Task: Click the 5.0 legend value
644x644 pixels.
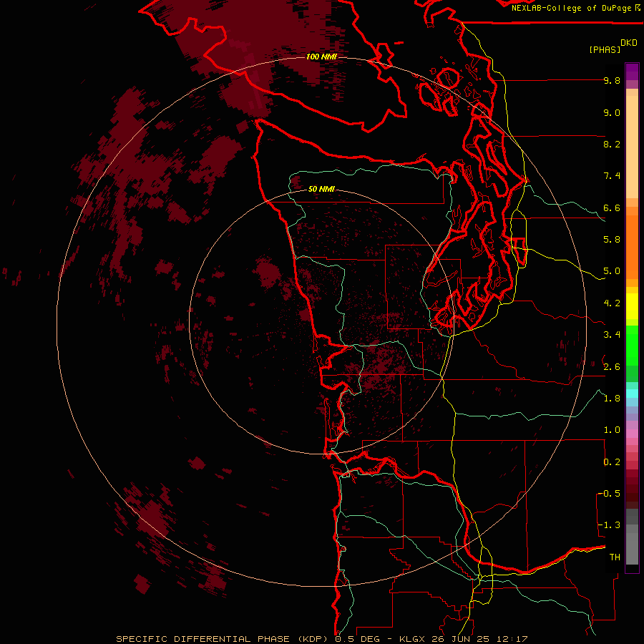Action: pyautogui.click(x=612, y=271)
